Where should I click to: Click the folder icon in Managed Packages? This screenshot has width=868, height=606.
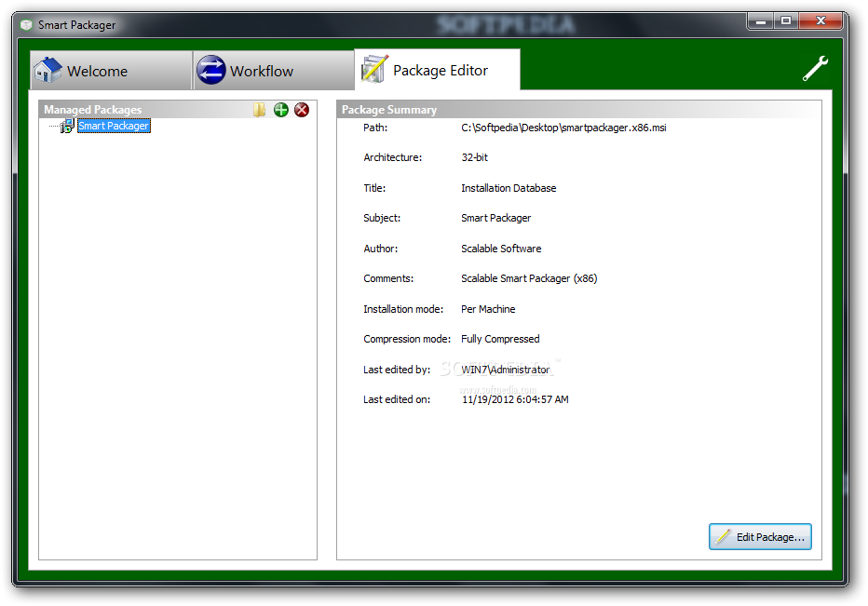pos(259,110)
